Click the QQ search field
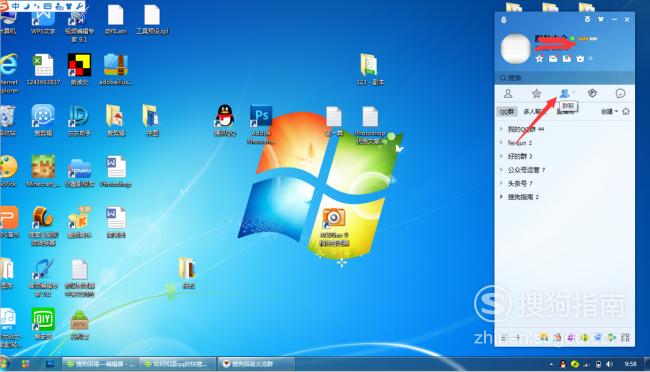 [564, 78]
